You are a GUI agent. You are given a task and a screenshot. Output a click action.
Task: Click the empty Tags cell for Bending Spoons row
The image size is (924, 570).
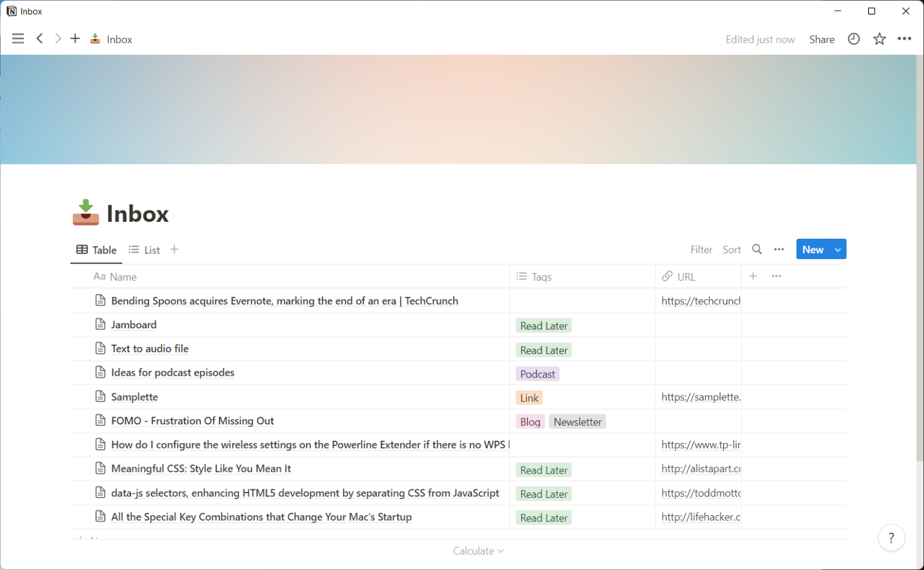point(582,301)
